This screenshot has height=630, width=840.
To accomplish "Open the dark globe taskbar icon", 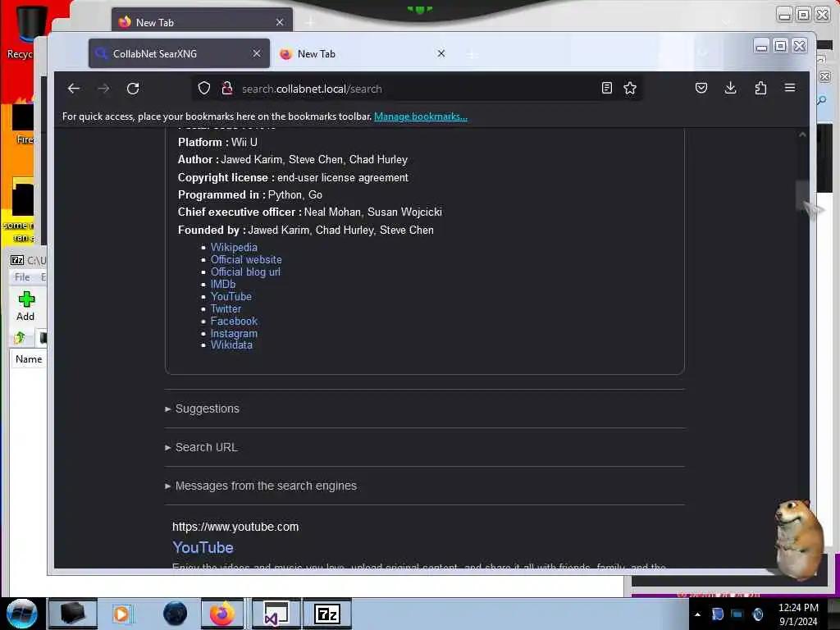I will pos(176,614).
